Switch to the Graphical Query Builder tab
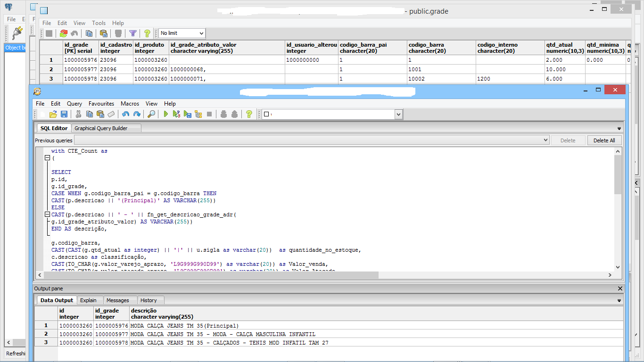The height and width of the screenshot is (362, 644). pos(101,128)
